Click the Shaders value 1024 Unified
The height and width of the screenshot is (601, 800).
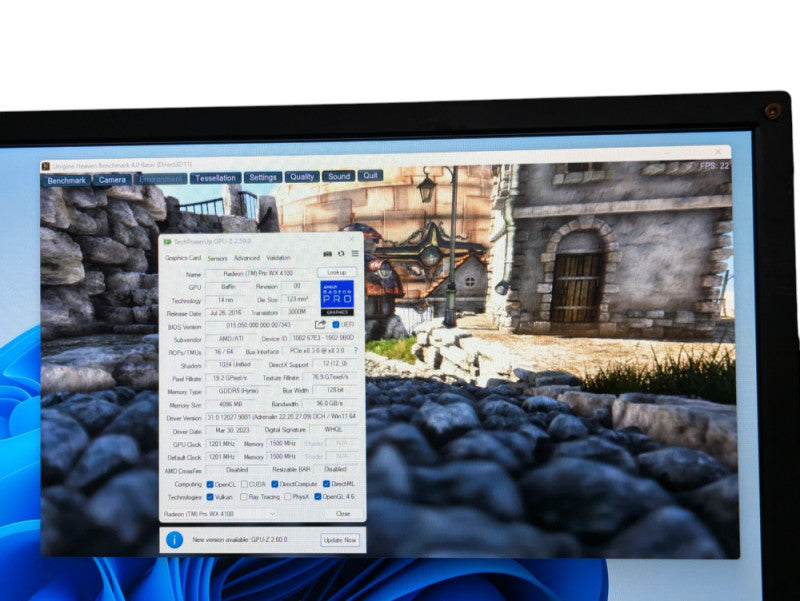pyautogui.click(x=234, y=365)
